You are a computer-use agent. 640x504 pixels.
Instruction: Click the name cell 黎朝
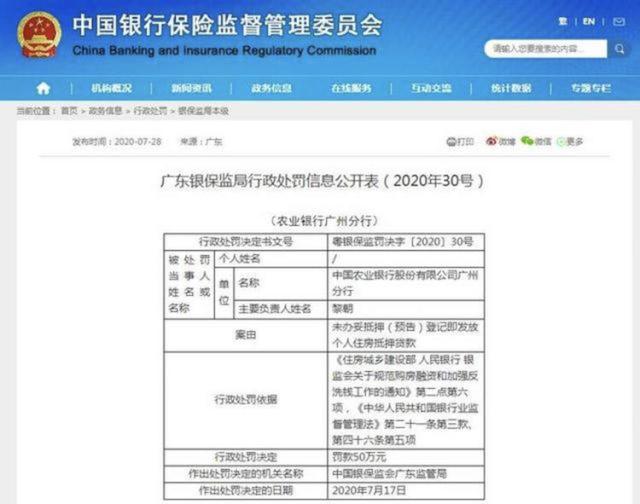[406, 309]
